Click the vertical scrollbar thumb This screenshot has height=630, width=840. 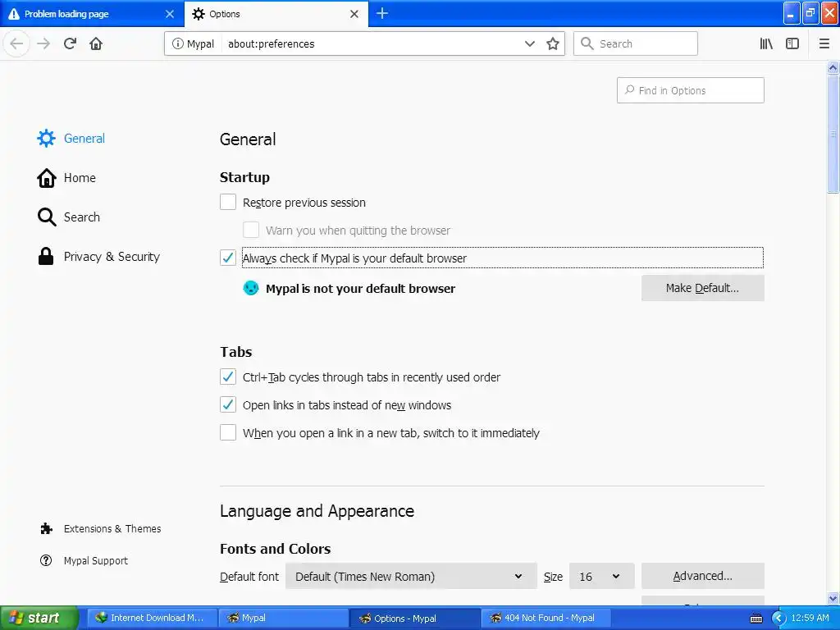[x=833, y=134]
